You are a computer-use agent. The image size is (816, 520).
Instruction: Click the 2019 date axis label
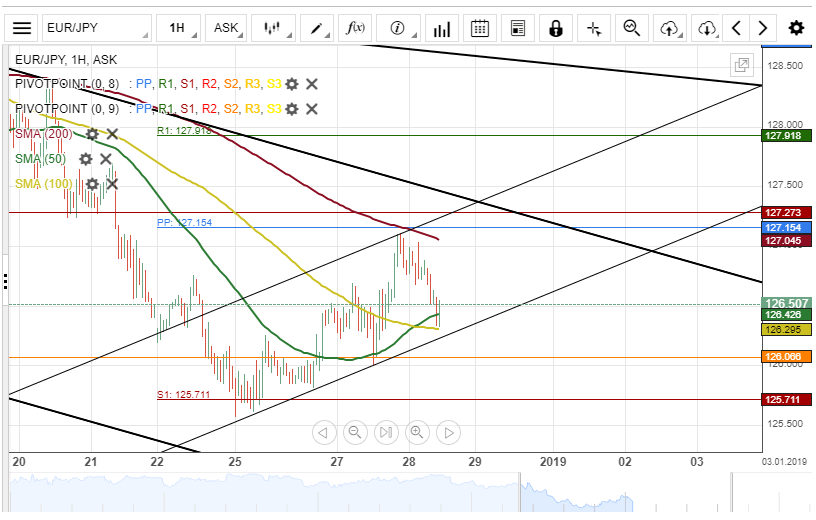click(553, 462)
